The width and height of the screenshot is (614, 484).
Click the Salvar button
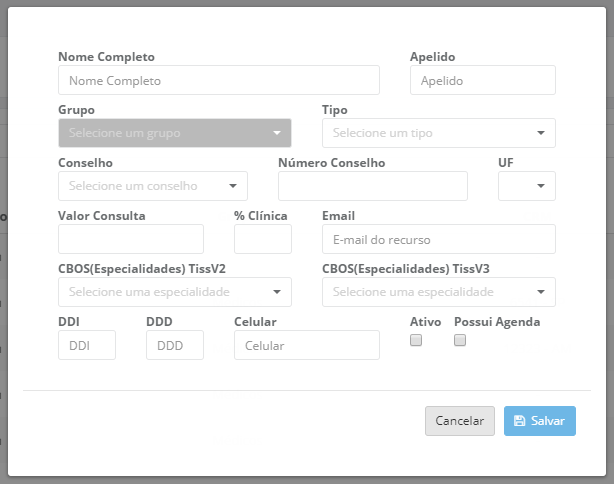(540, 421)
